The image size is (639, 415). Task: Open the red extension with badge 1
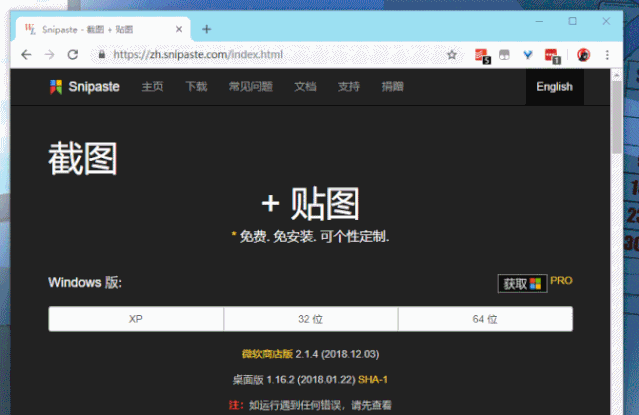tap(553, 56)
